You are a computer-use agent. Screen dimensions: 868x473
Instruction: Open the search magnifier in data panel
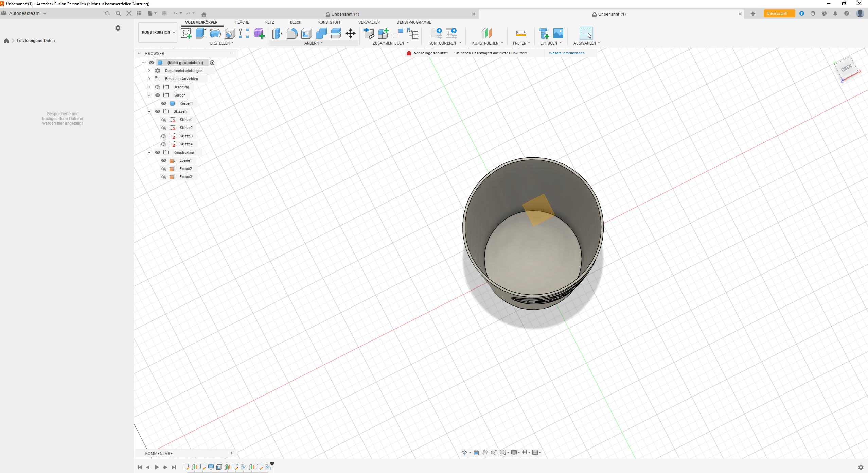[x=118, y=13]
